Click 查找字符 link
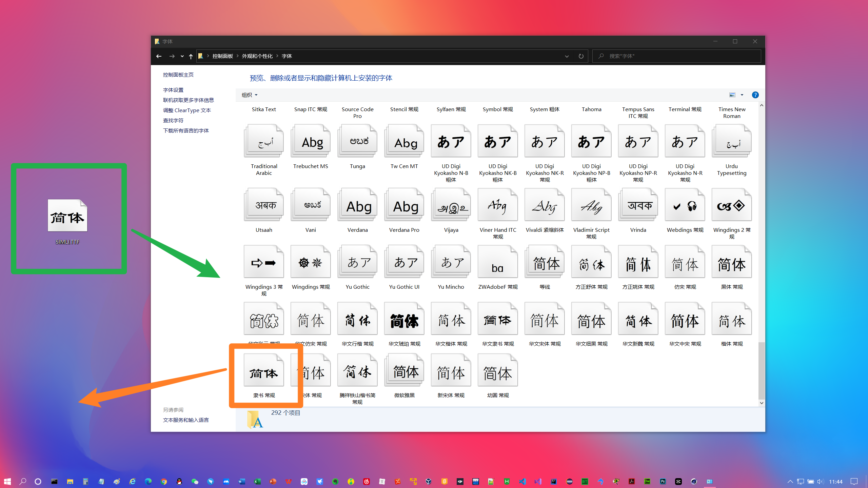Image resolution: width=868 pixels, height=488 pixels. tap(173, 120)
